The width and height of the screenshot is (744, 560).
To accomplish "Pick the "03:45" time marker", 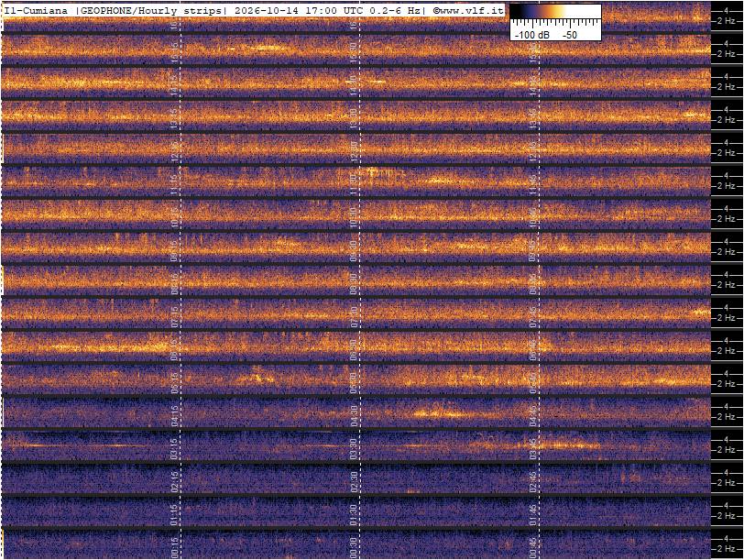I will 533,449.
